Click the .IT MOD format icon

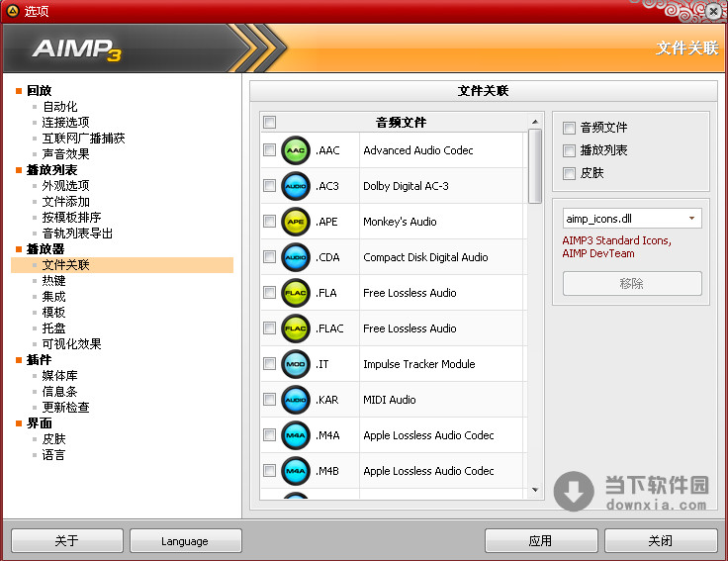pyautogui.click(x=296, y=364)
